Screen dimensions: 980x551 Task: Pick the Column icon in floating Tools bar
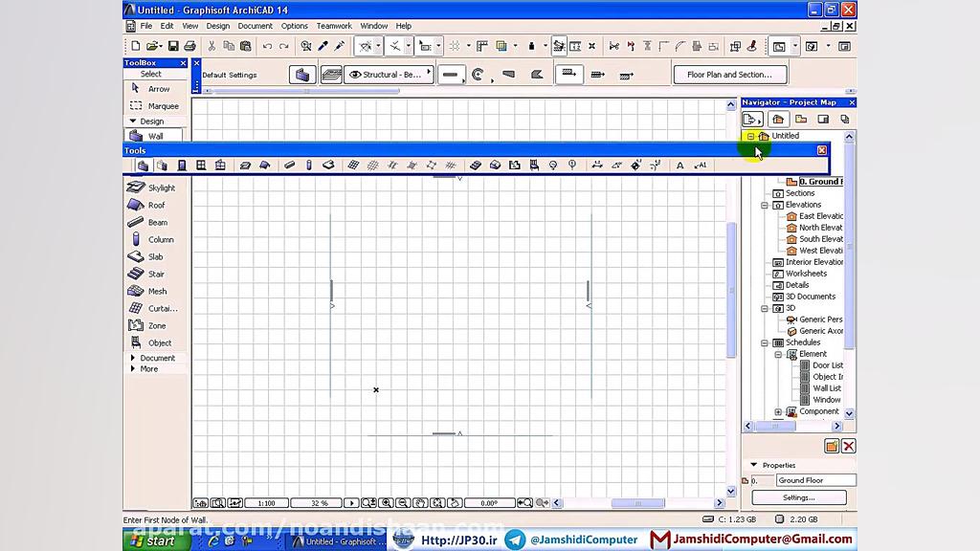[x=309, y=165]
